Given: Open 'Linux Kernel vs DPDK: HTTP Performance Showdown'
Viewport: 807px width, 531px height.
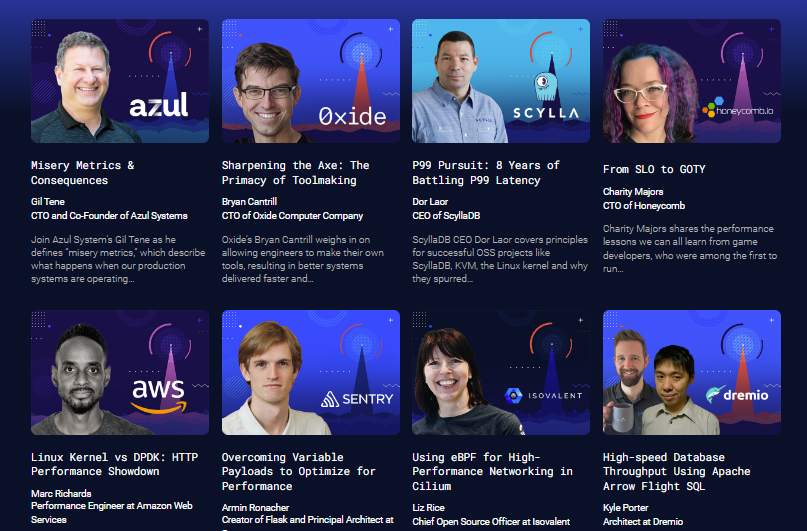Looking at the screenshot, I should click(114, 464).
